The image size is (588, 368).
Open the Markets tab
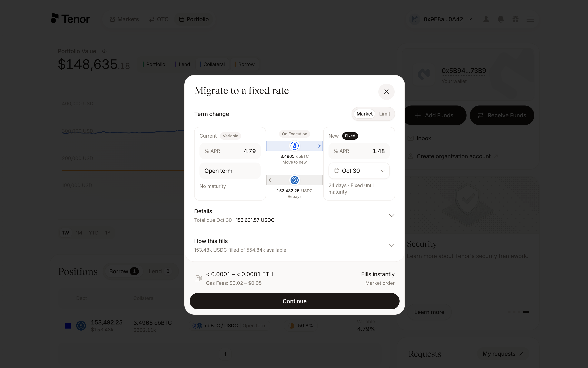coord(124,19)
